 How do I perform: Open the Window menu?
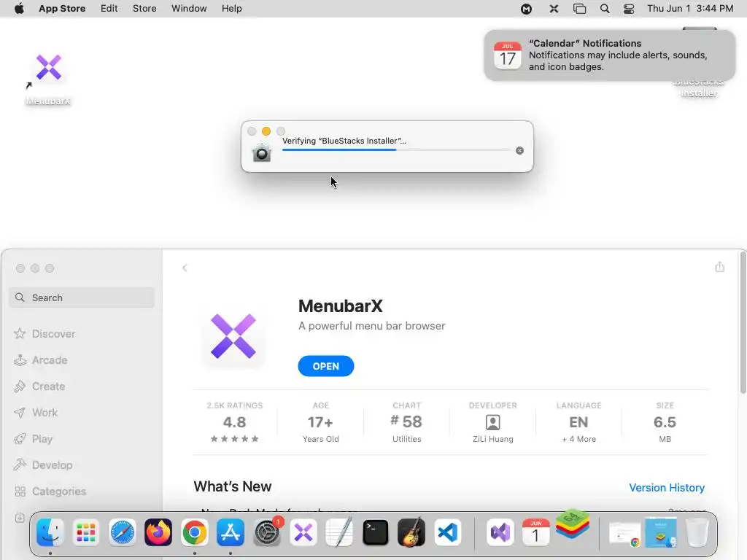click(189, 9)
